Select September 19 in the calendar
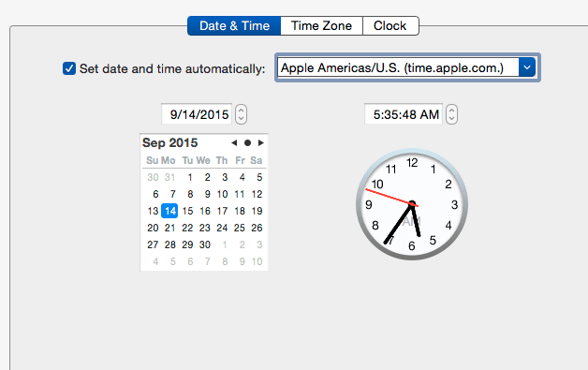The width and height of the screenshot is (588, 370). (257, 211)
